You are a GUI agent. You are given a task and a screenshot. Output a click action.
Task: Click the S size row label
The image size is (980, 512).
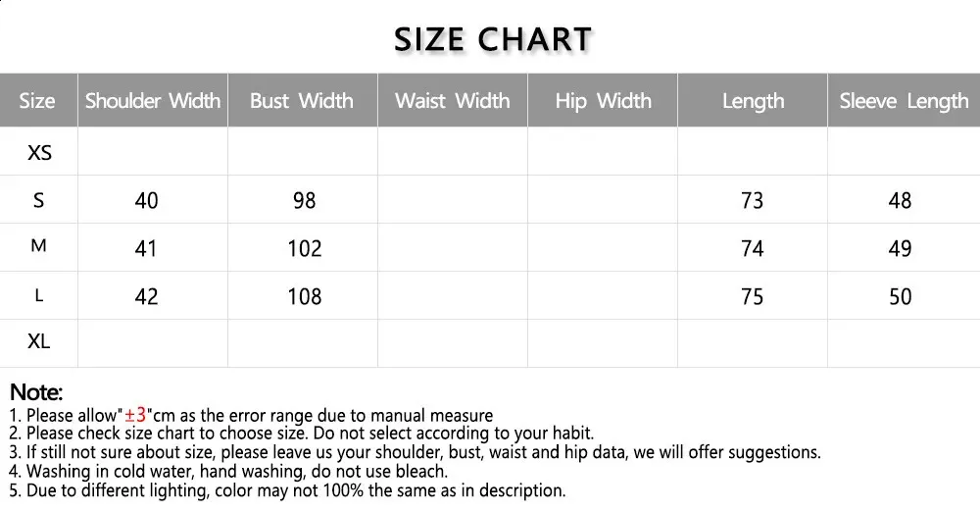coord(39,200)
